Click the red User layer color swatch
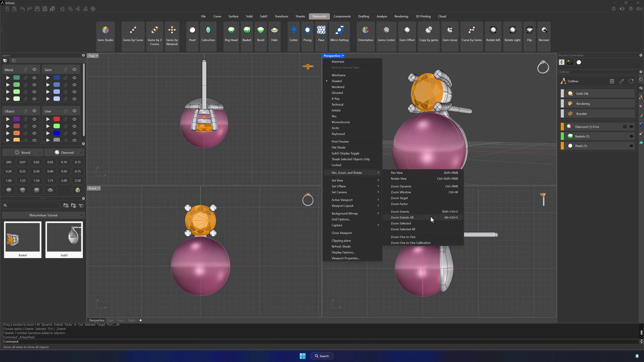644x362 pixels. point(56,119)
